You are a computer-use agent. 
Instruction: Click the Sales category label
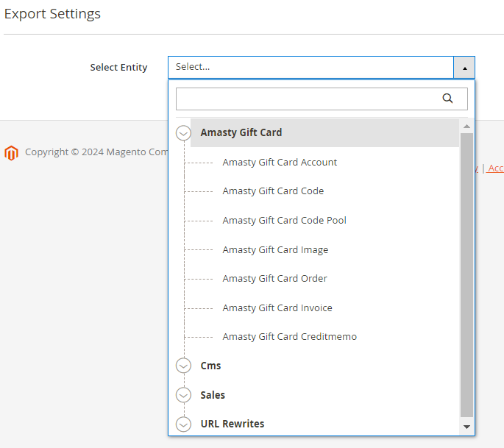(213, 395)
